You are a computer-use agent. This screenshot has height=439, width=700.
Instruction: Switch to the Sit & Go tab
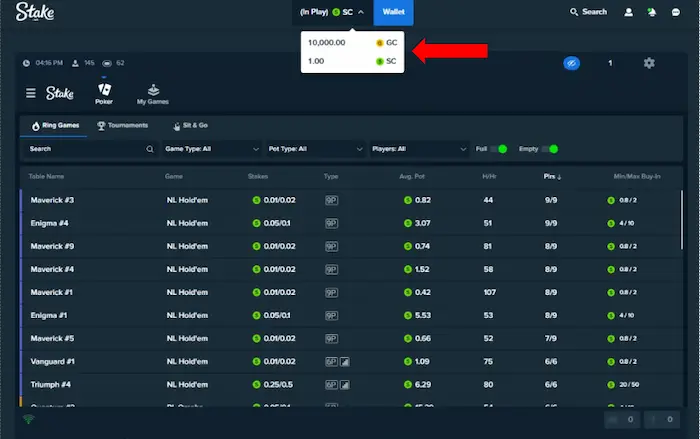(x=194, y=126)
